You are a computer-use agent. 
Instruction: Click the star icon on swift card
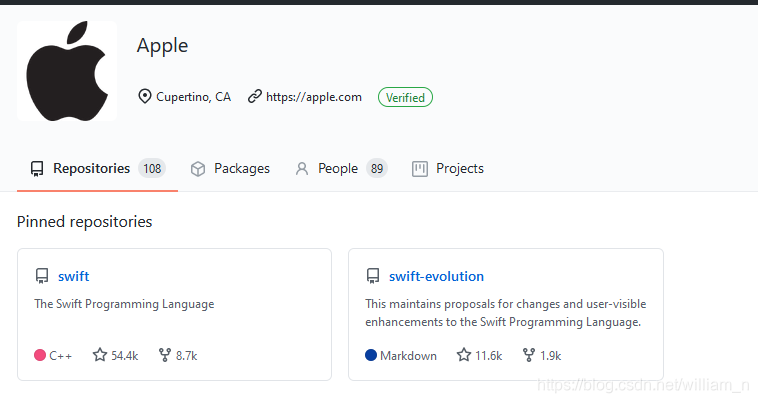point(100,355)
